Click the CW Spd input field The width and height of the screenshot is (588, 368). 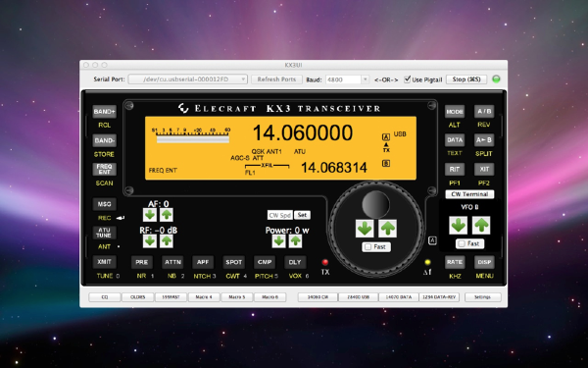279,215
